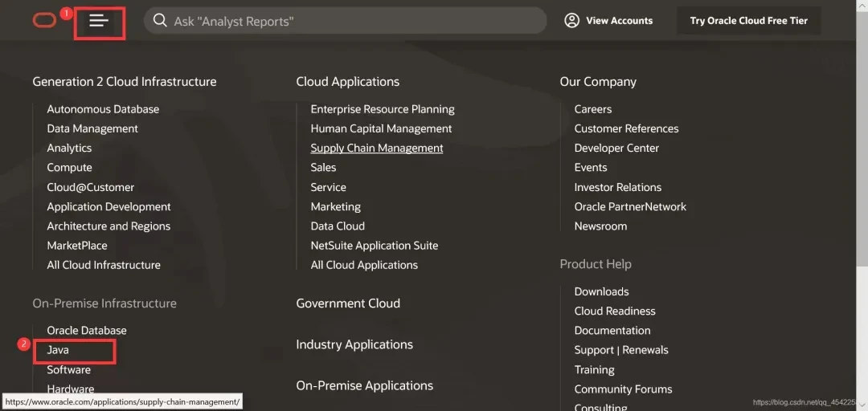Image resolution: width=868 pixels, height=411 pixels.
Task: Open Generation 2 Cloud Infrastructure heading
Action: coord(125,81)
